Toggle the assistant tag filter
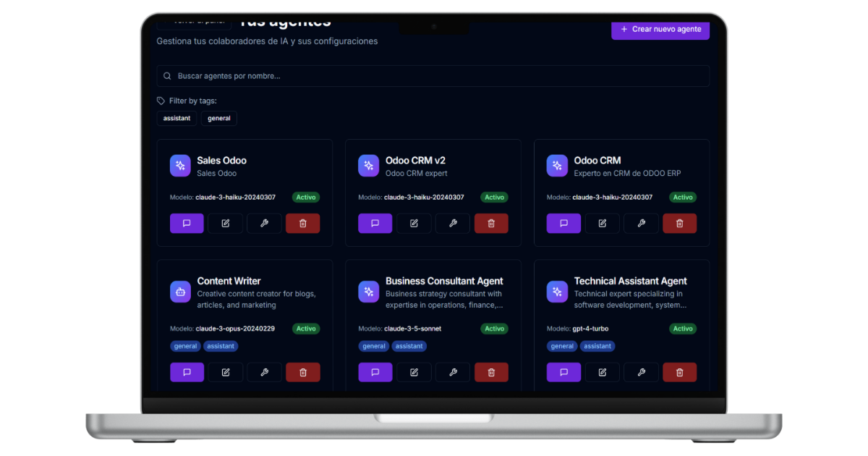The height and width of the screenshot is (456, 868). click(176, 118)
